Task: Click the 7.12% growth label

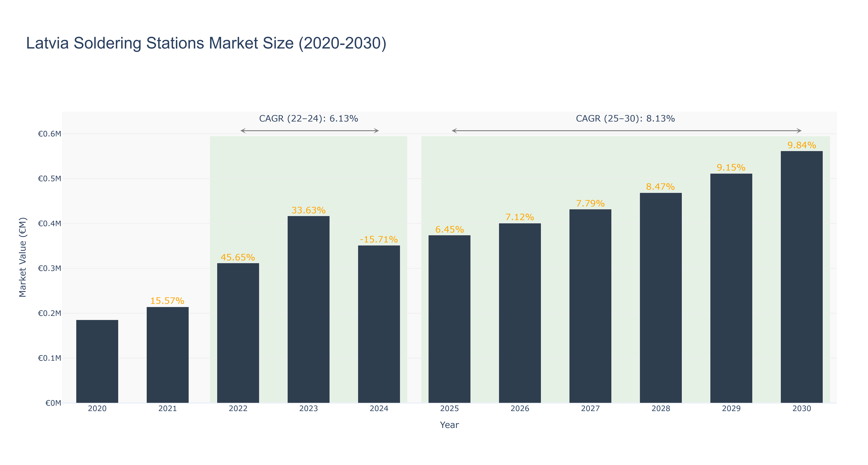Action: click(520, 217)
